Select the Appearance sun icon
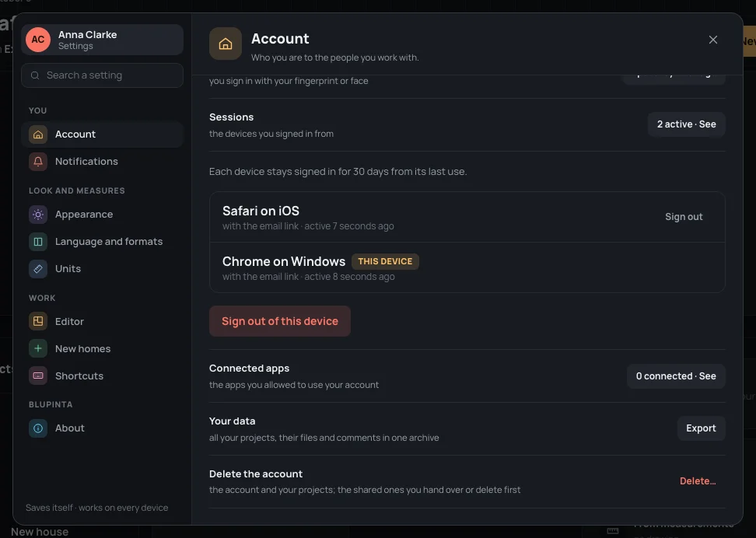756x538 pixels. pyautogui.click(x=38, y=215)
